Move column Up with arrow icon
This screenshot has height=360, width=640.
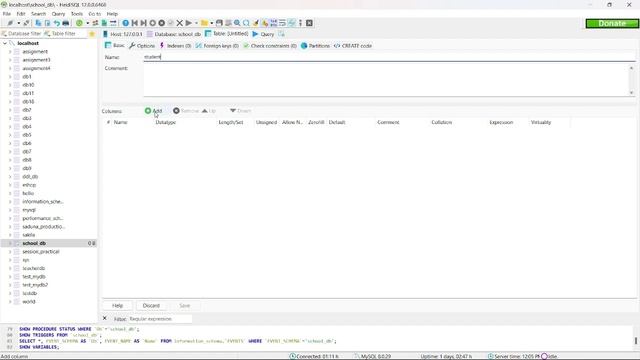click(205, 111)
